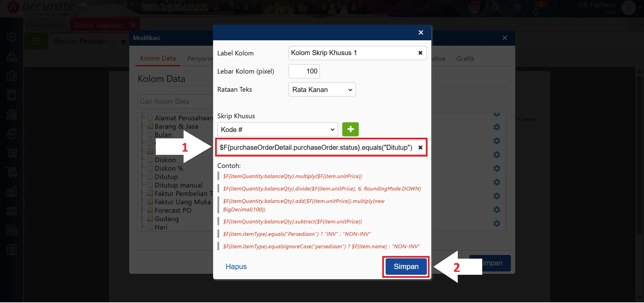
Task: Select the Kolom Data tab
Action: coord(158,58)
